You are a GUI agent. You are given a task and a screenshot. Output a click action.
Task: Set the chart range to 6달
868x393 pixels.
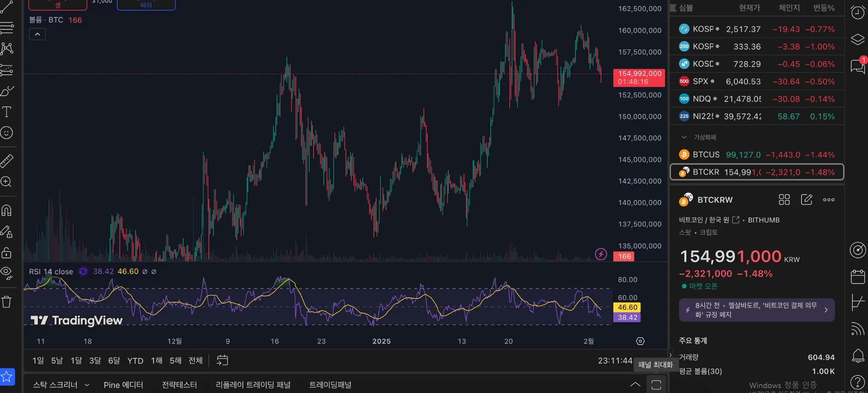[x=114, y=360]
